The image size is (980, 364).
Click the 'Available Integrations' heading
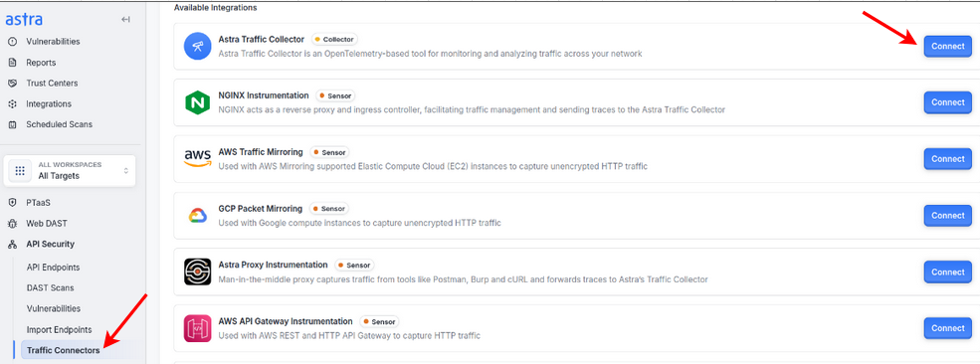tap(215, 8)
